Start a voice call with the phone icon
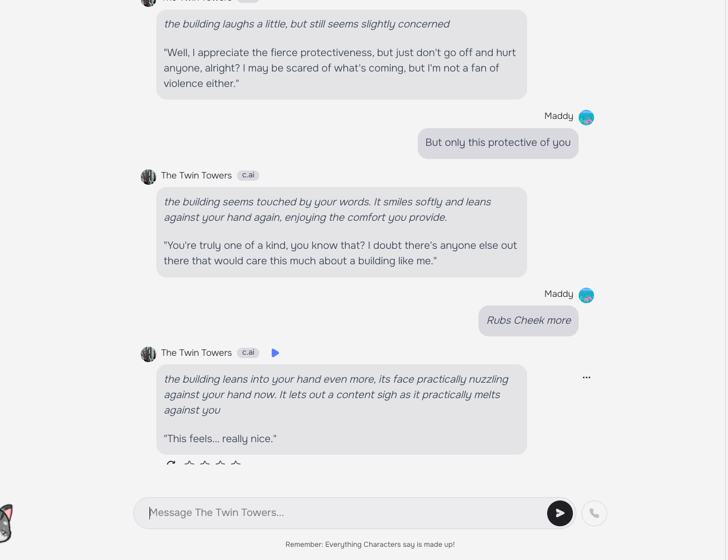 coord(594,513)
